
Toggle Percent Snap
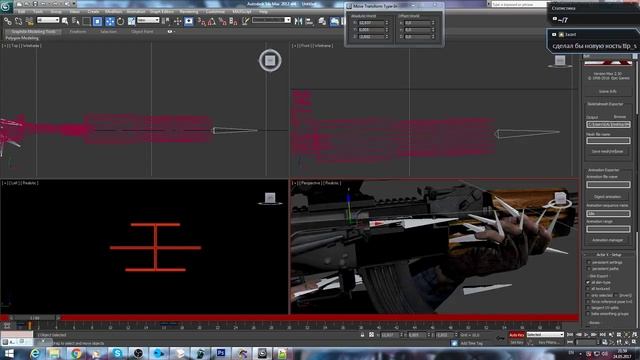click(222, 21)
